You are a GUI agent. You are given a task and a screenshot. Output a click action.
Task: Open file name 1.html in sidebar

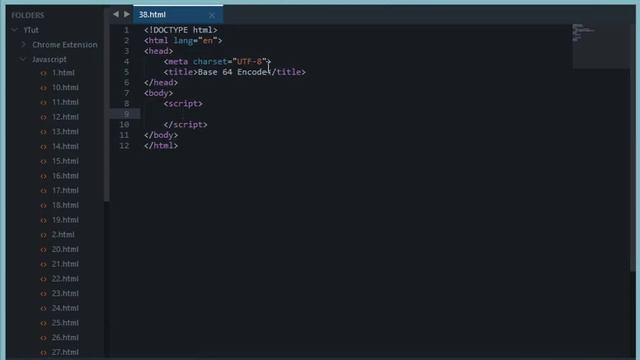point(63,73)
